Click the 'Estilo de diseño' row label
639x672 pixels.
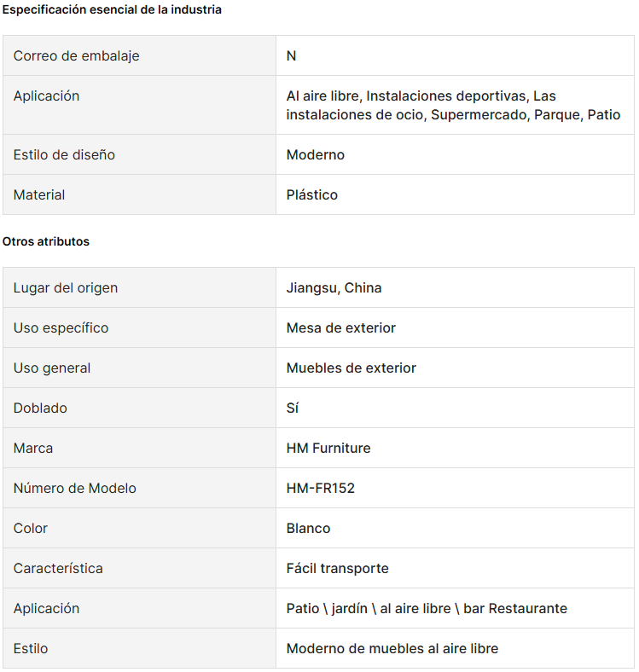tap(64, 154)
